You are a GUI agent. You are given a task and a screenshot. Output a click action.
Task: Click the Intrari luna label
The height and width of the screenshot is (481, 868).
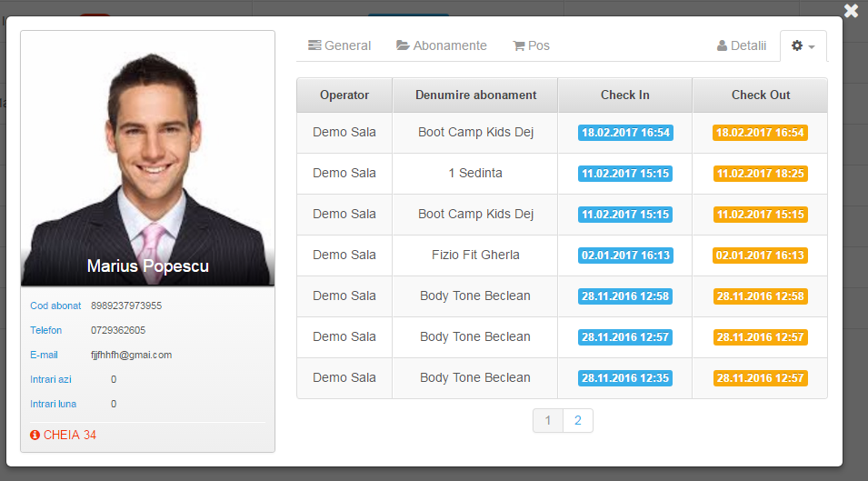coord(53,404)
